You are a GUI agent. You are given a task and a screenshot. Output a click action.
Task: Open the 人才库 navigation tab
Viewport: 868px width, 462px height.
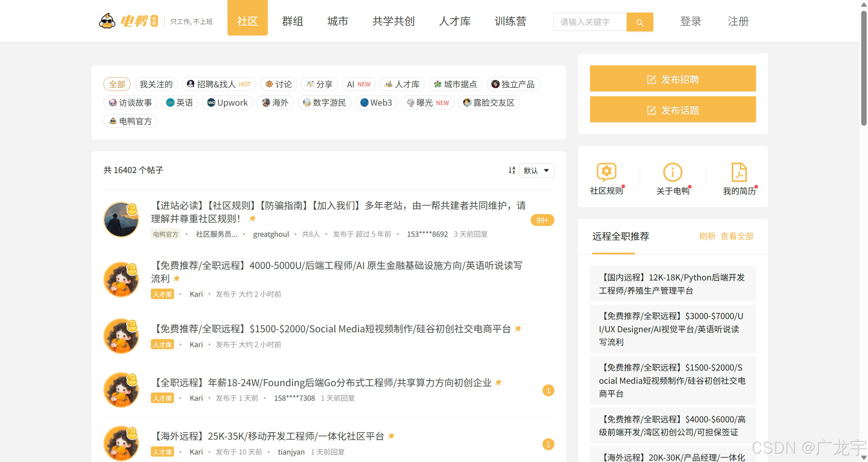pyautogui.click(x=455, y=21)
